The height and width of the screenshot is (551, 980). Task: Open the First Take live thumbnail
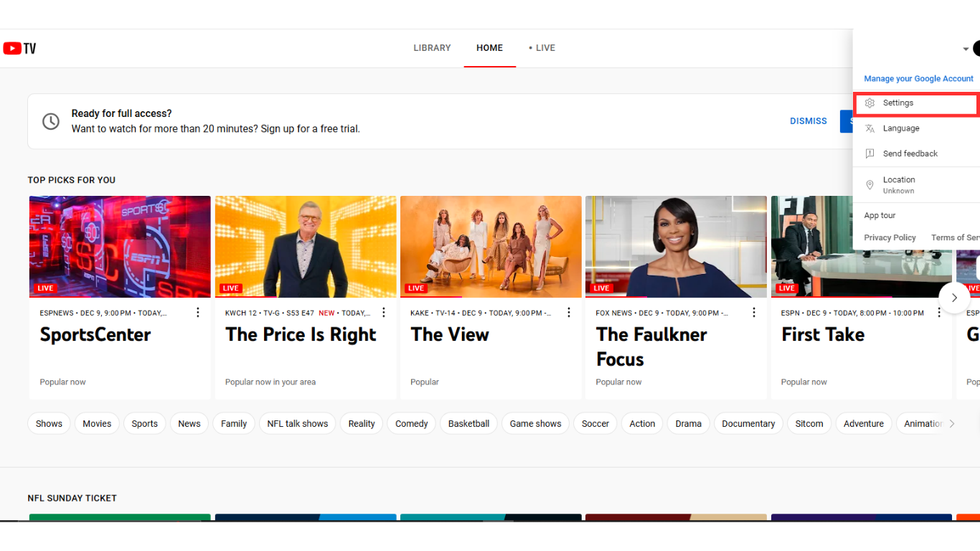tap(862, 247)
